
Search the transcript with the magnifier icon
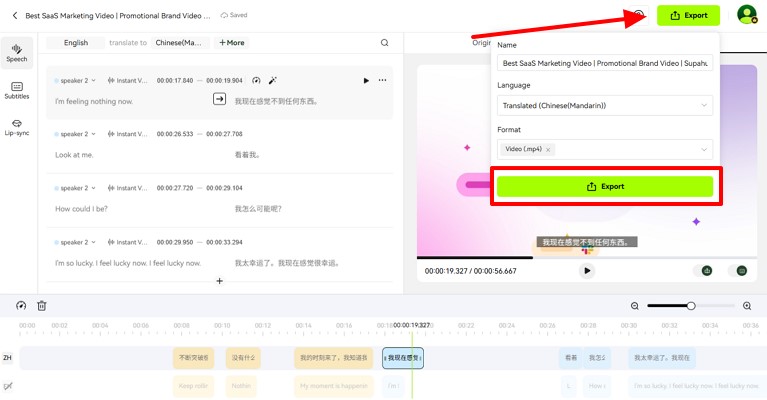(384, 43)
